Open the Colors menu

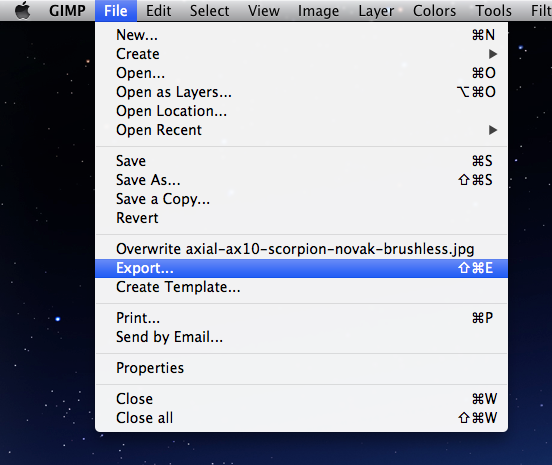tap(434, 11)
